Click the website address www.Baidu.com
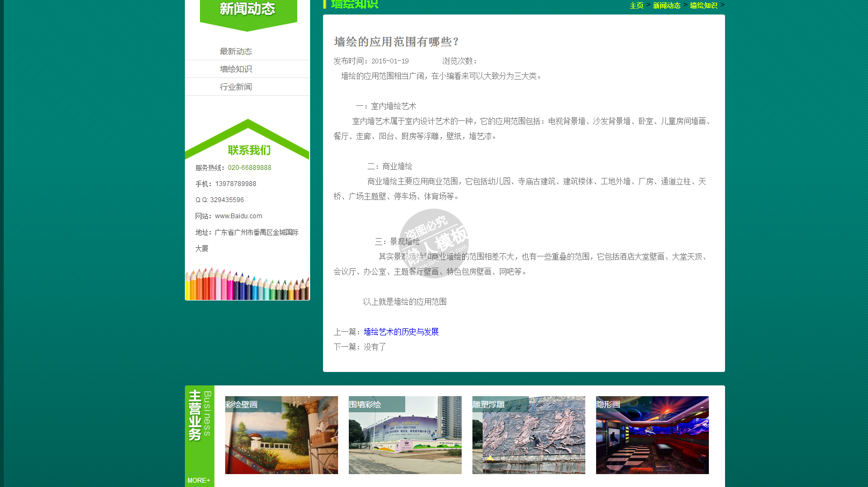Screen dimensions: 868x487 (x=239, y=216)
